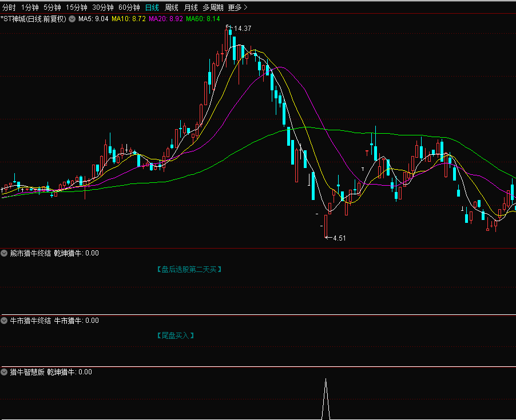The width and height of the screenshot is (516, 420).
Task: Click the MA60: 8.14 label
Action: (x=203, y=19)
